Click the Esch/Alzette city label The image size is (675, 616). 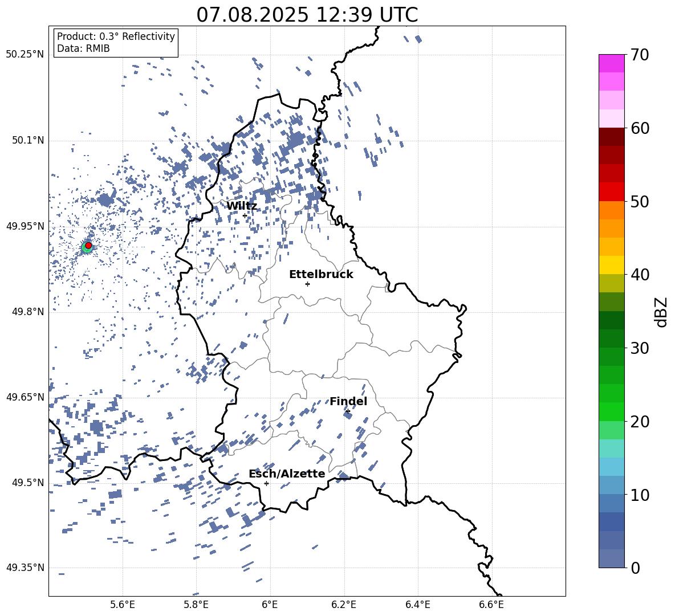point(287,474)
